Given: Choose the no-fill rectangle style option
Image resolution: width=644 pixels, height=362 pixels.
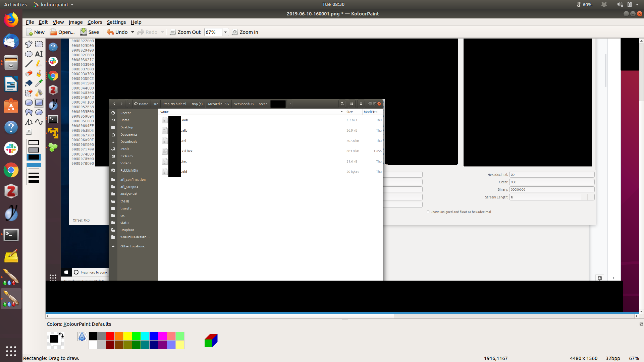Looking at the screenshot, I should click(34, 143).
